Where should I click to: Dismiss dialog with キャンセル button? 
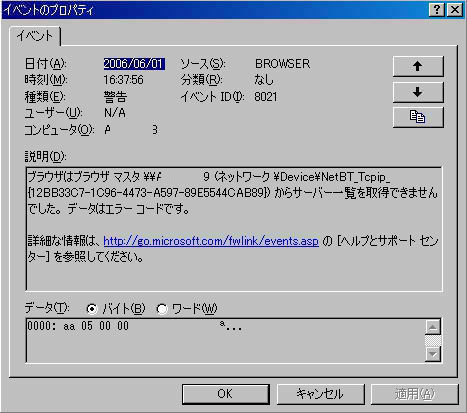click(320, 394)
